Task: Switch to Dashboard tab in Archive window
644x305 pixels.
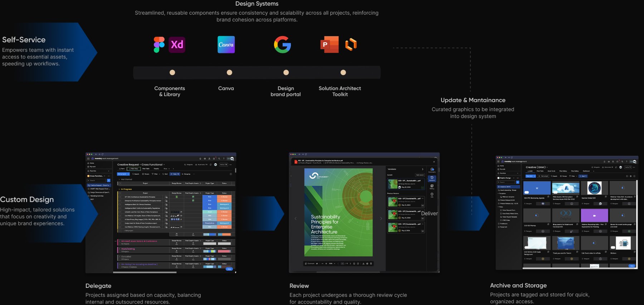Action: [x=586, y=171]
